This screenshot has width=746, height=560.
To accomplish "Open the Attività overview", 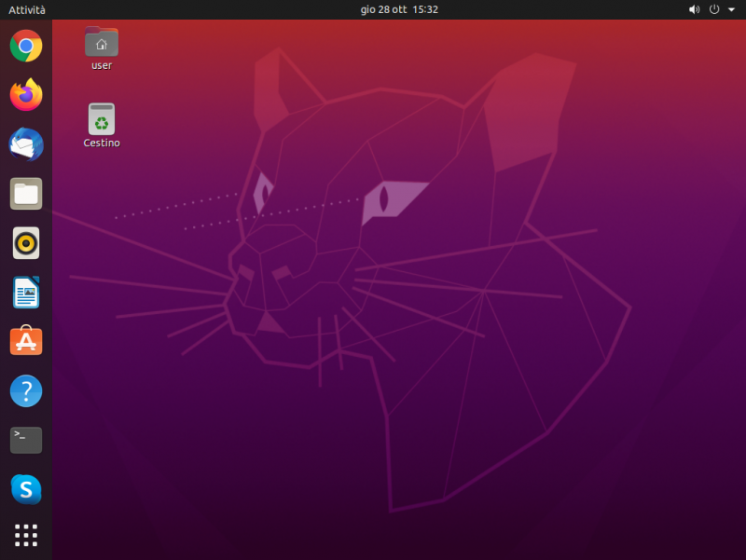I will (x=27, y=10).
